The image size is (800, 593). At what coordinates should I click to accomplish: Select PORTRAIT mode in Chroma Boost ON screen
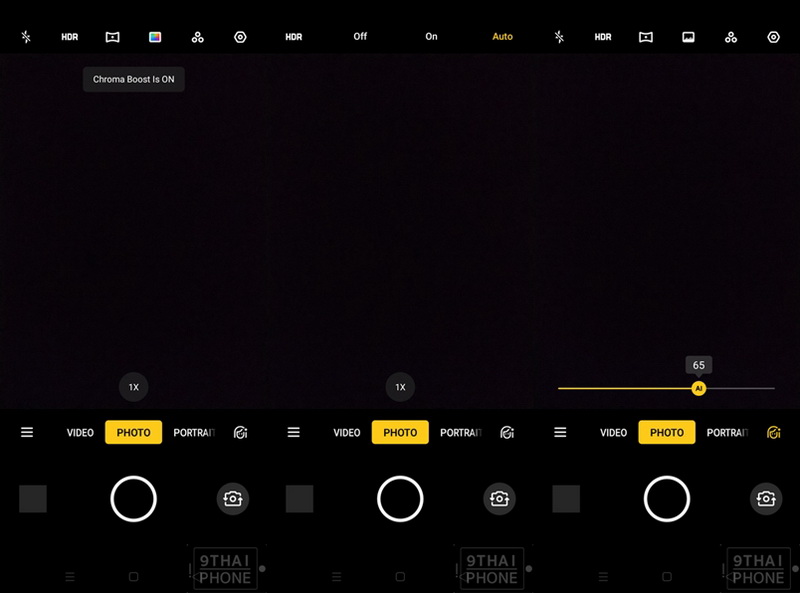(x=194, y=432)
